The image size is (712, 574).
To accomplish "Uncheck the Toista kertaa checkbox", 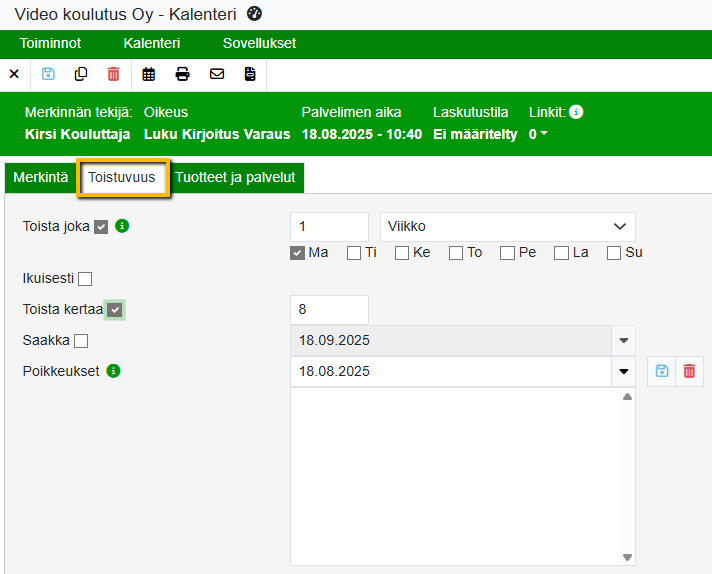I will click(115, 310).
